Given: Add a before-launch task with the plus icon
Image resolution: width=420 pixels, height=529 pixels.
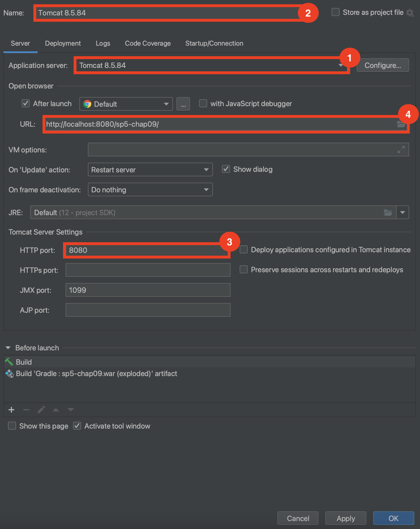Looking at the screenshot, I should [x=11, y=410].
